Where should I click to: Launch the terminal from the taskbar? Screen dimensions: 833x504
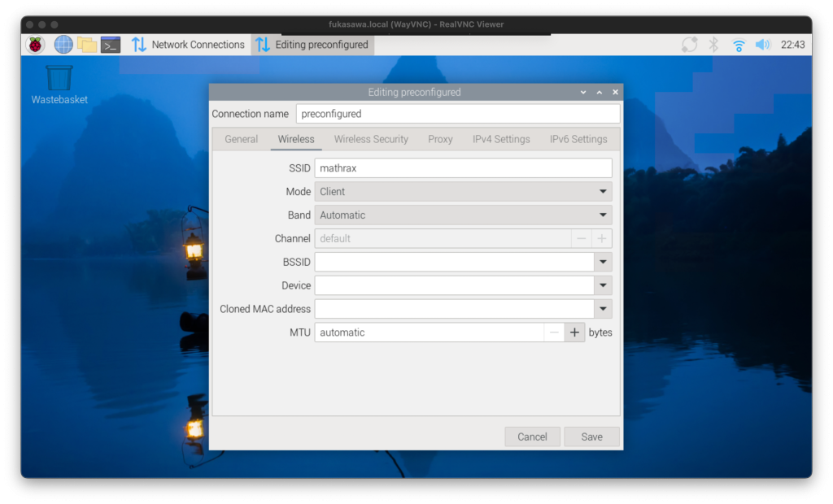click(111, 45)
